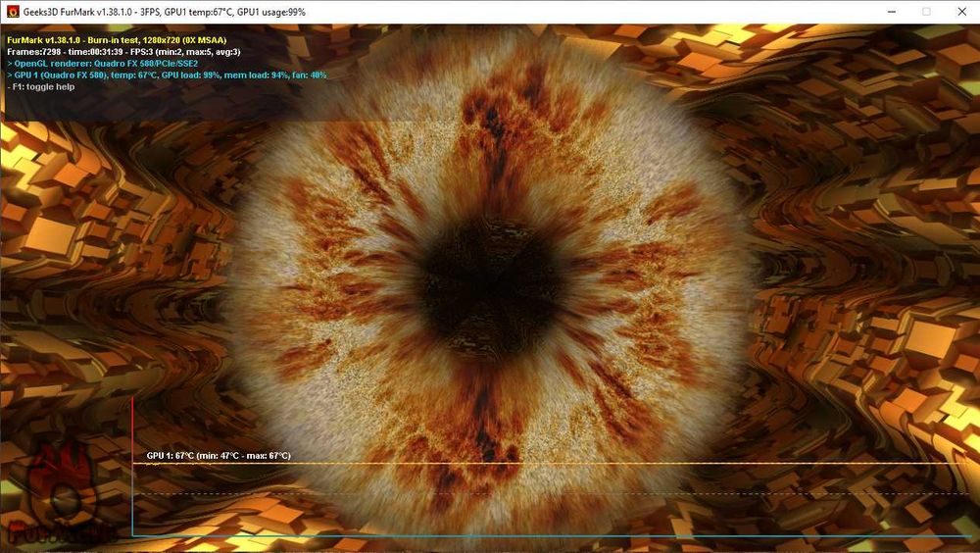The height and width of the screenshot is (553, 980).
Task: Click the 'Frames:7298 - time:00:31:39' stats line
Action: click(123, 52)
